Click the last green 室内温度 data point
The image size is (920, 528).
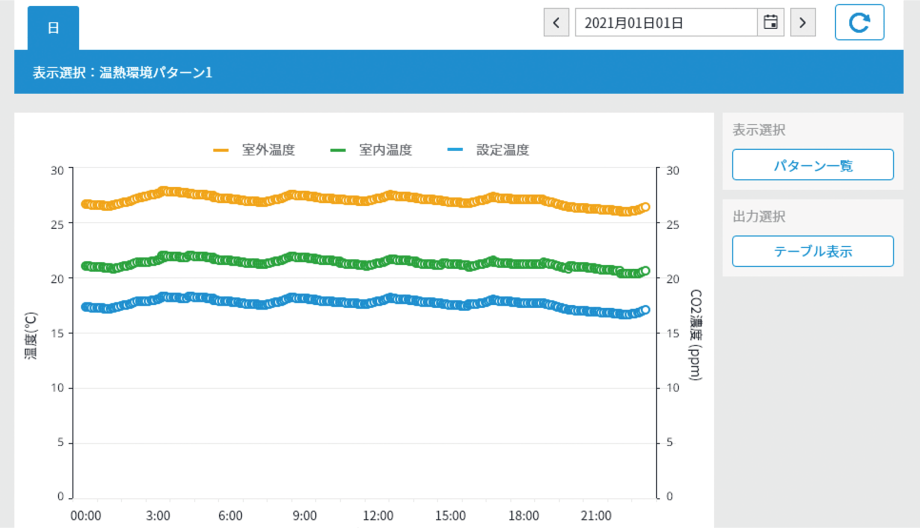pyautogui.click(x=645, y=271)
